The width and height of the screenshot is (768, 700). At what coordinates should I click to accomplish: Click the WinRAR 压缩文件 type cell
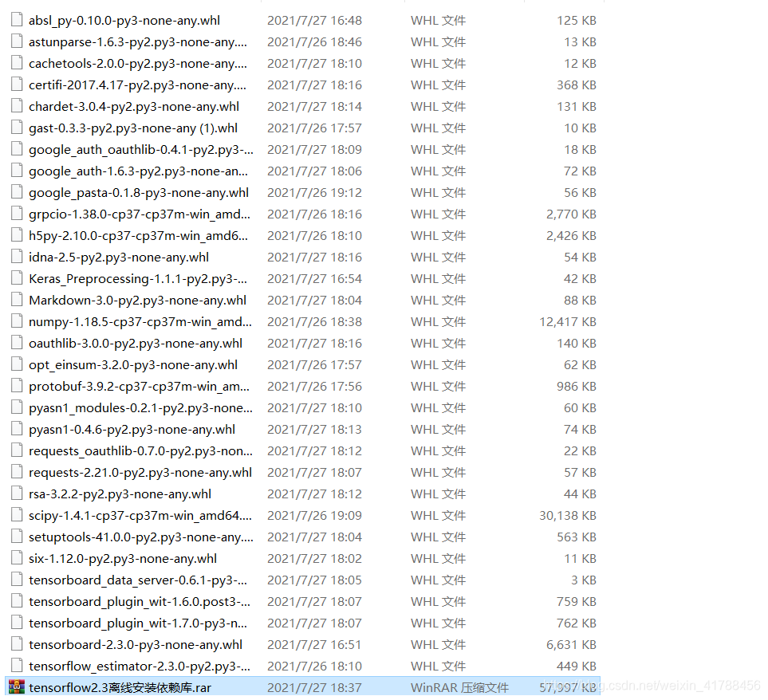click(x=459, y=688)
